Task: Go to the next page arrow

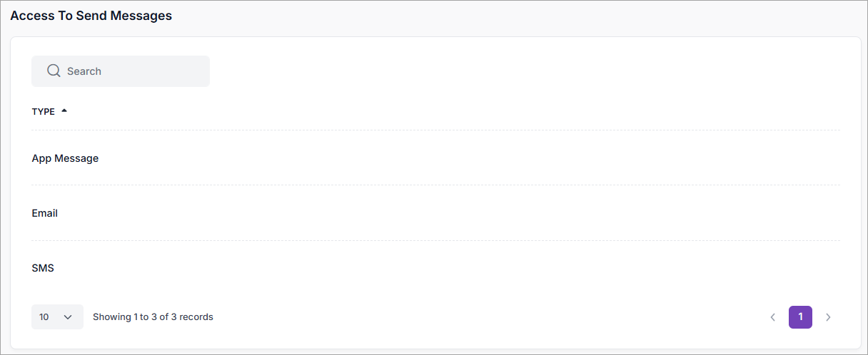Action: [x=828, y=317]
